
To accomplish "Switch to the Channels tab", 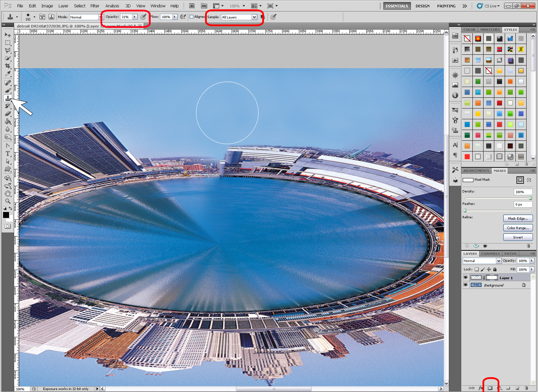I will point(490,254).
